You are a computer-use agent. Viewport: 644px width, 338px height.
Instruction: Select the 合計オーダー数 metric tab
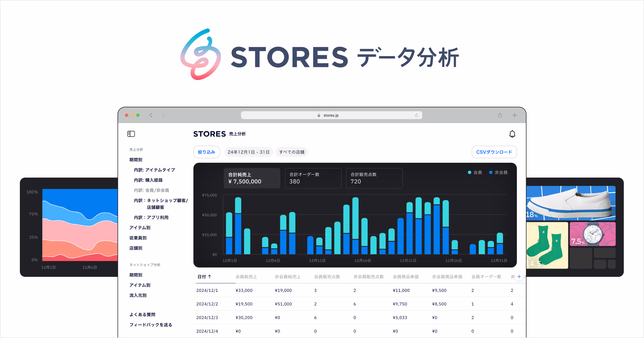tap(313, 178)
